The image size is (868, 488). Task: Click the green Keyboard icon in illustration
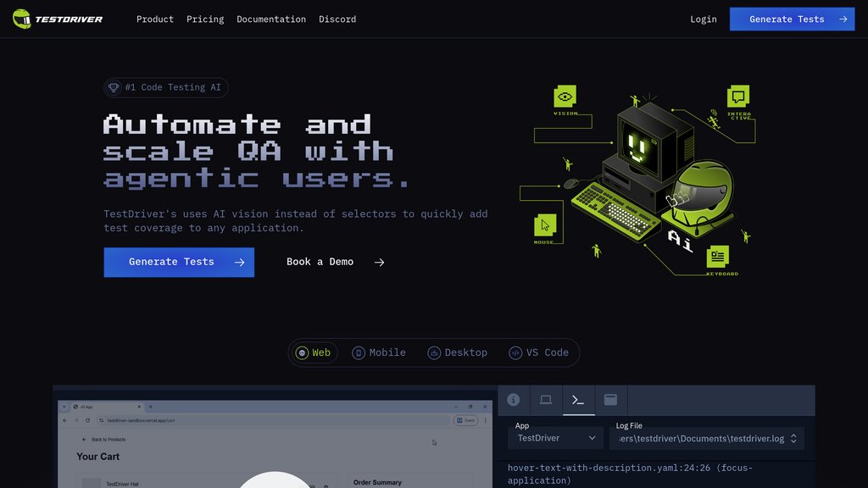(718, 256)
